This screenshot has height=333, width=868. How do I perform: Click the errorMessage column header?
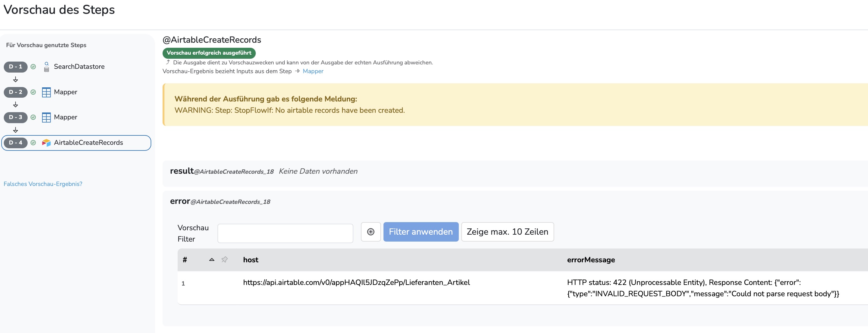coord(591,260)
